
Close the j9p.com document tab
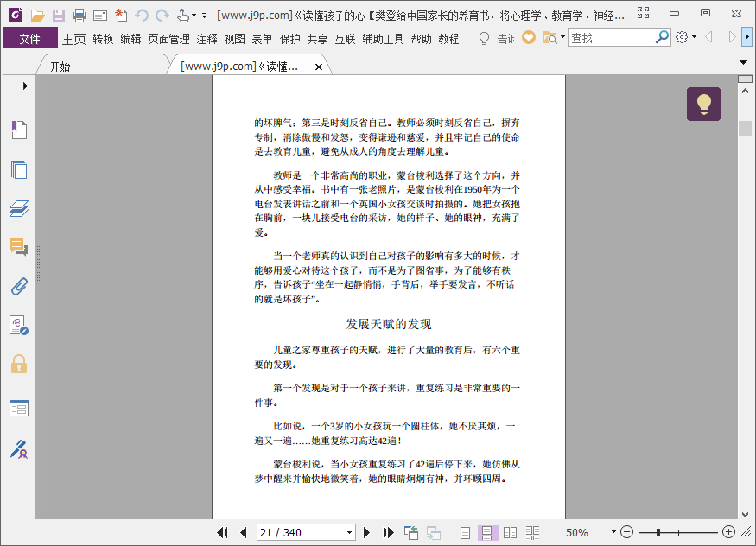(x=319, y=67)
